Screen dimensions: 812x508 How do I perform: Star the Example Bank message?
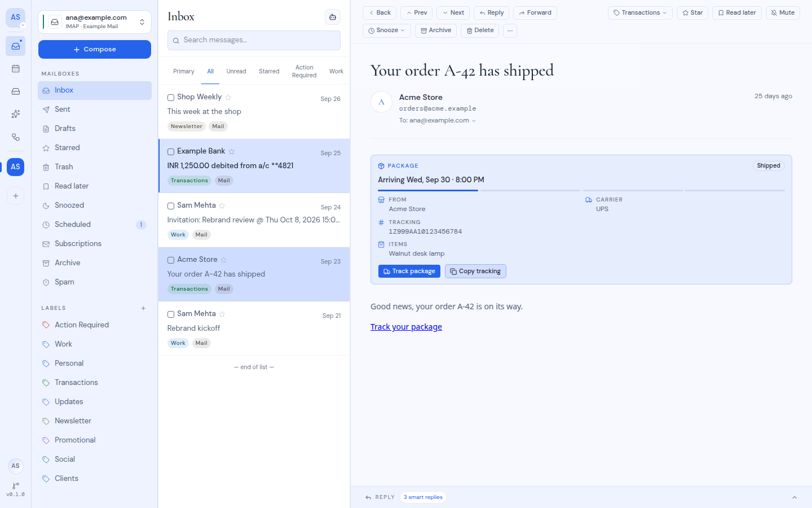232,152
